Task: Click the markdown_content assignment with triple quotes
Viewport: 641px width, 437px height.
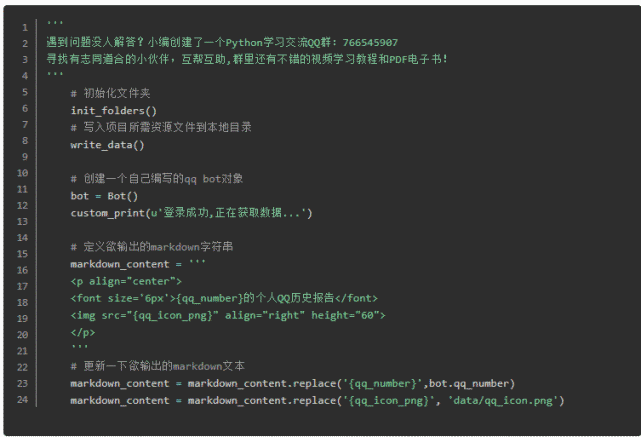Action: pyautogui.click(x=138, y=264)
